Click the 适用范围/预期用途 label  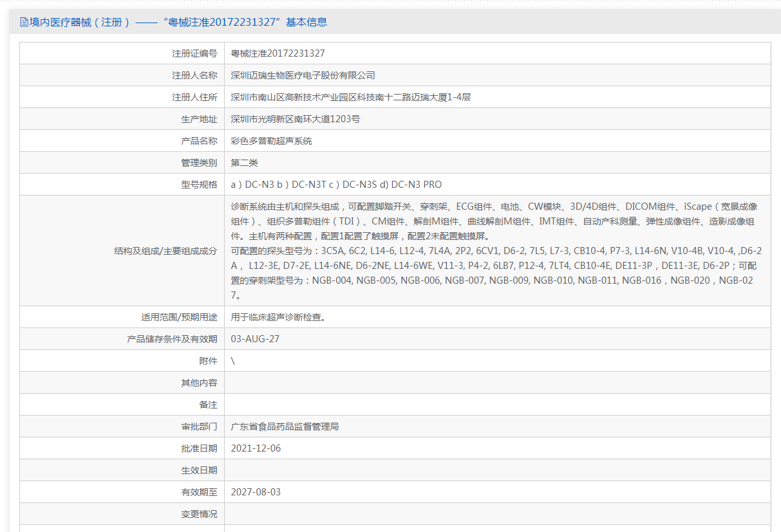[179, 317]
